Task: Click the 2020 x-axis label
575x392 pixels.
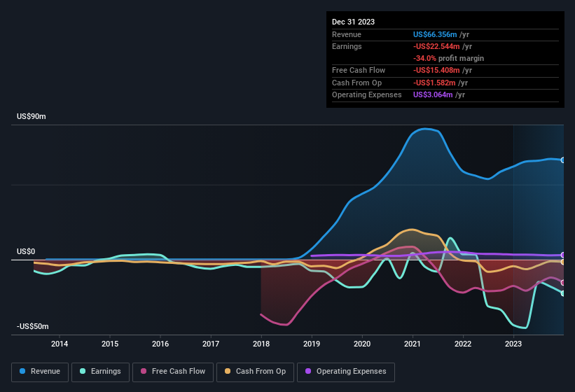Action: click(x=362, y=344)
